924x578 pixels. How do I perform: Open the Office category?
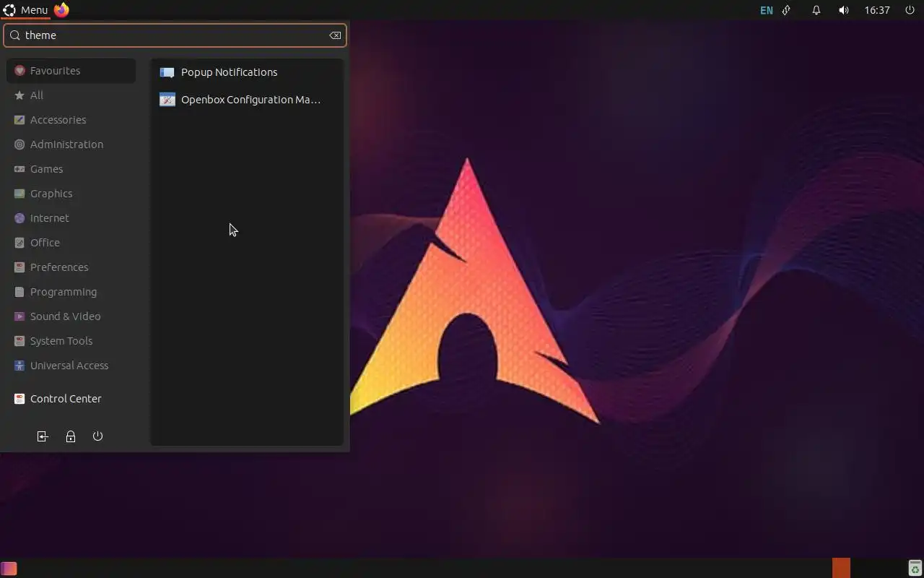pos(71,243)
